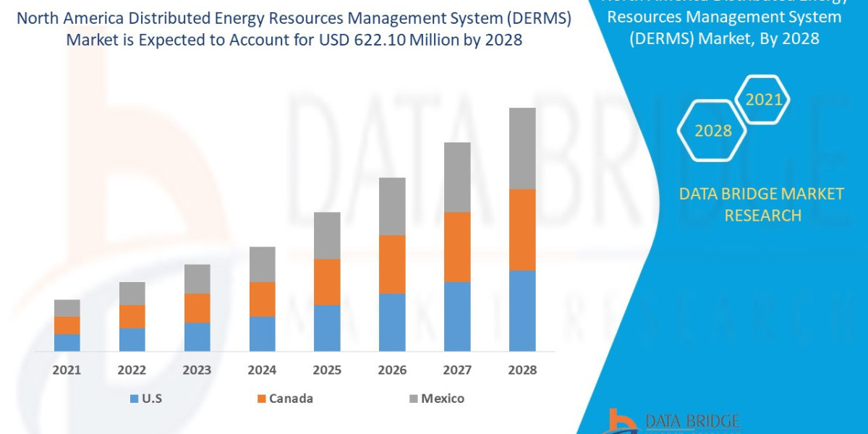Select the blue U.S segment of the 2027 bar
The image size is (868, 434).
(457, 316)
